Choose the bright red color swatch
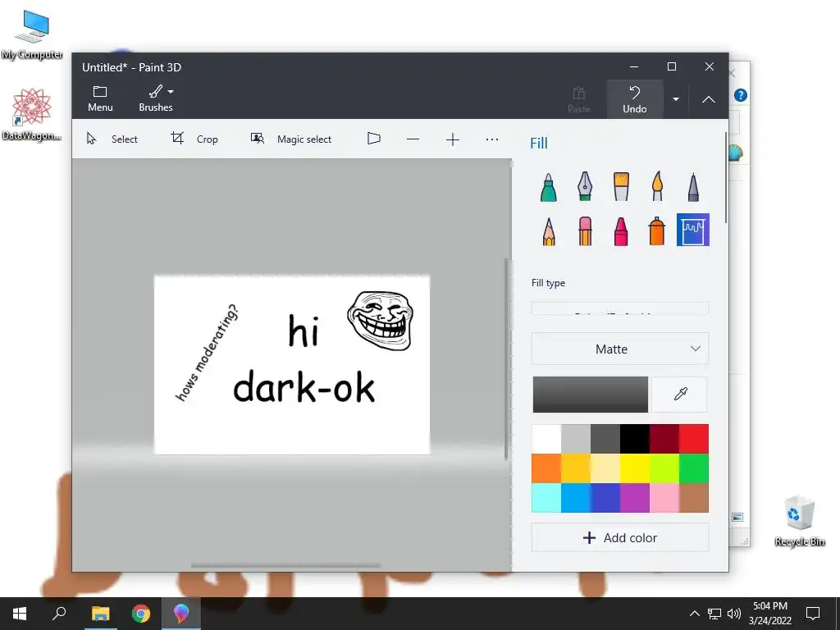This screenshot has width=840, height=630. pyautogui.click(x=694, y=439)
